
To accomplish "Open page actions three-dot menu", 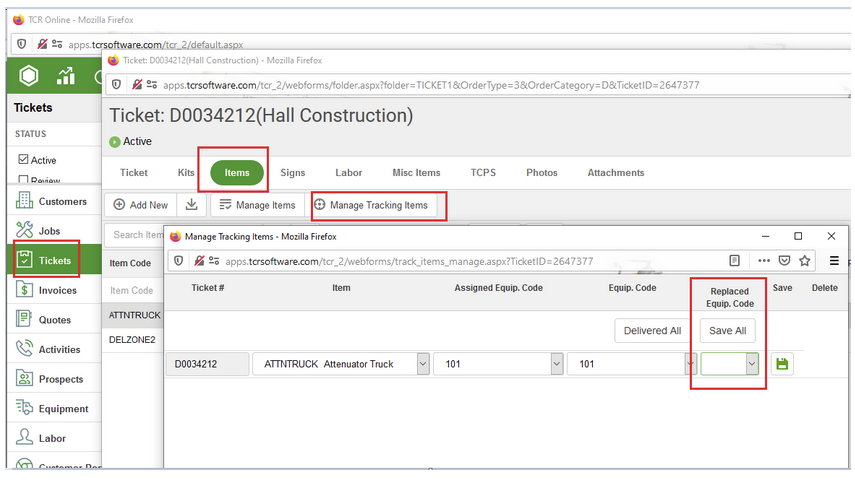I will coord(763,261).
